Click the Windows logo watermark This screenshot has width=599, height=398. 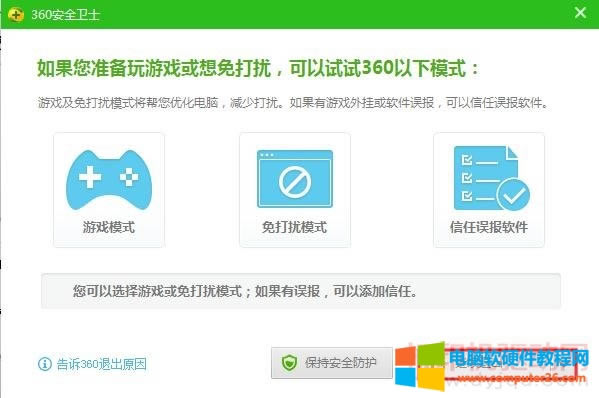tap(419, 367)
